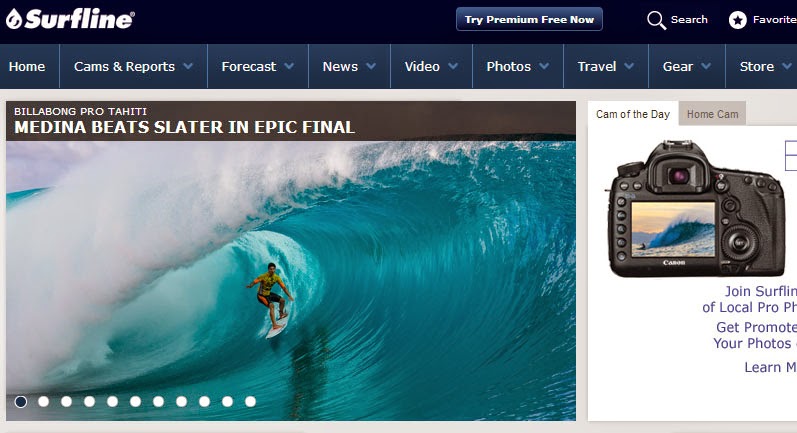Go to the sixth slideshow dot
Viewport: 797px width, 433px height.
point(135,401)
